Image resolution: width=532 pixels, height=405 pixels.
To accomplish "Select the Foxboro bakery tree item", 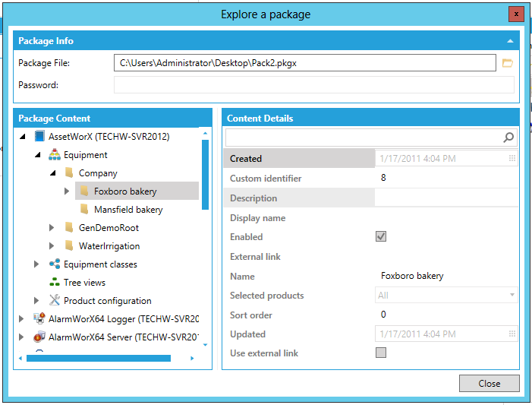I will point(125,191).
